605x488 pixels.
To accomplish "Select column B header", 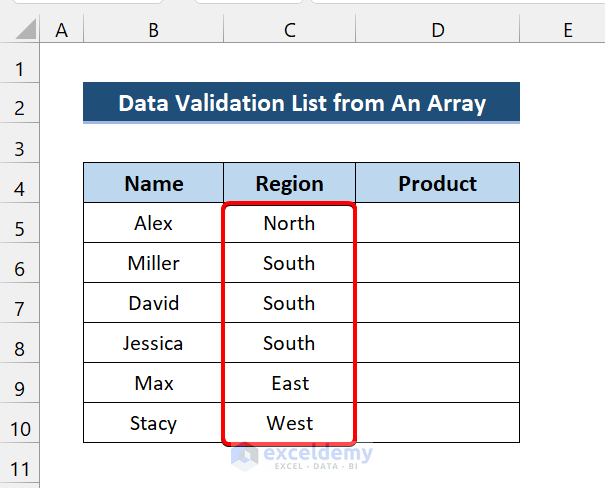I will [153, 31].
